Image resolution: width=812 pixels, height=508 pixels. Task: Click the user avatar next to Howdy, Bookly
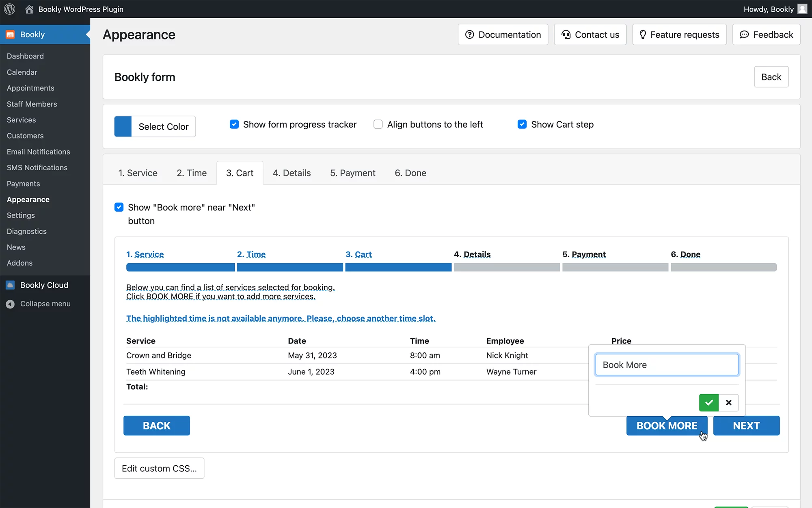(802, 9)
